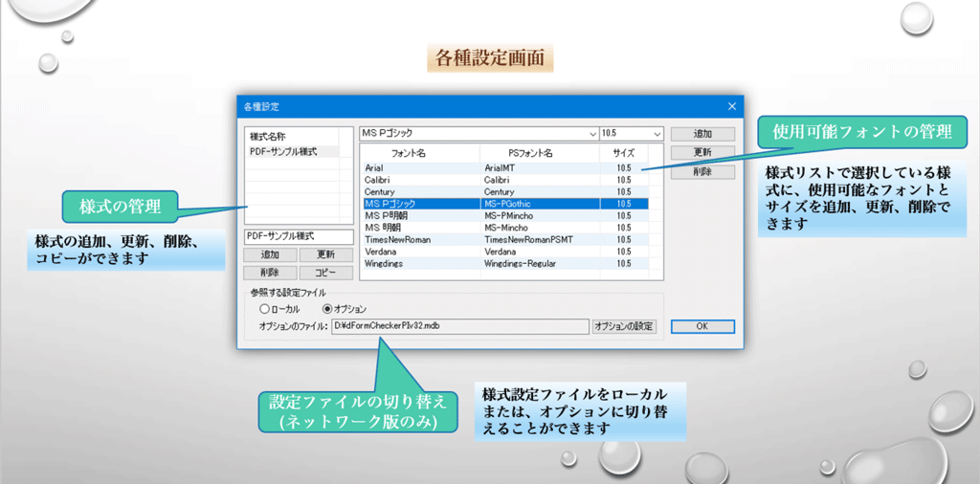Select the TimesNewRoman font entry

tap(421, 239)
